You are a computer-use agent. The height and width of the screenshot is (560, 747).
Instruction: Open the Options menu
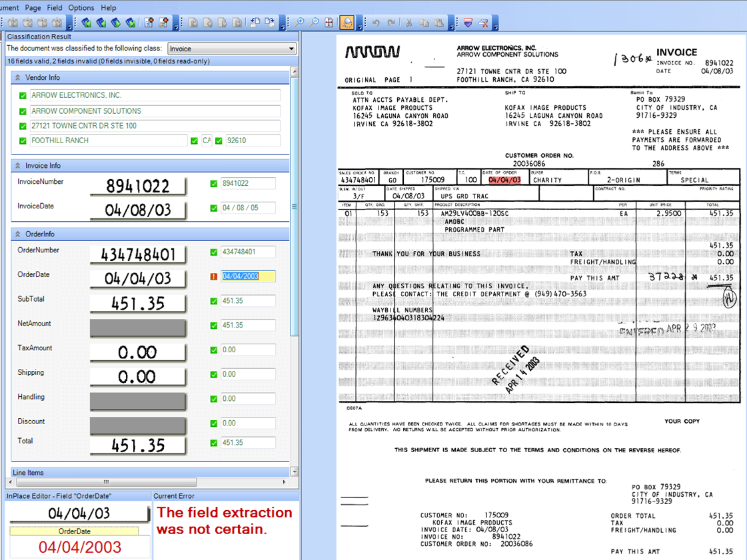[81, 7]
